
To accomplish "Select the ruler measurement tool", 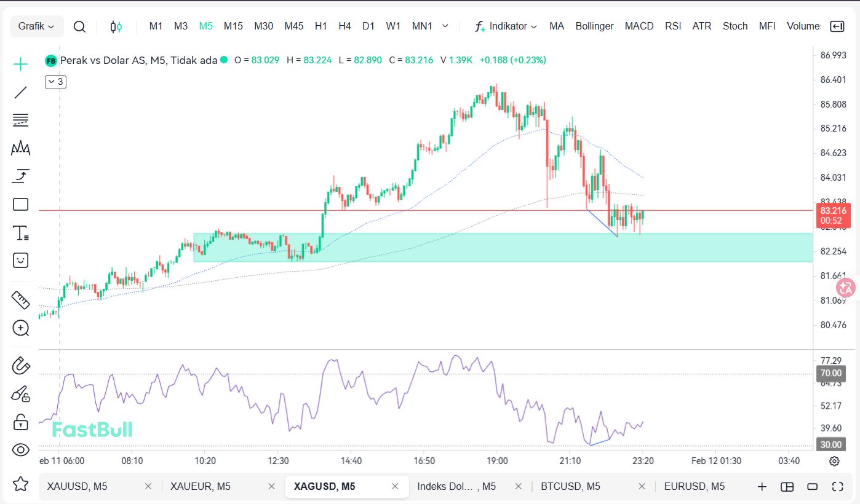I will 21,300.
